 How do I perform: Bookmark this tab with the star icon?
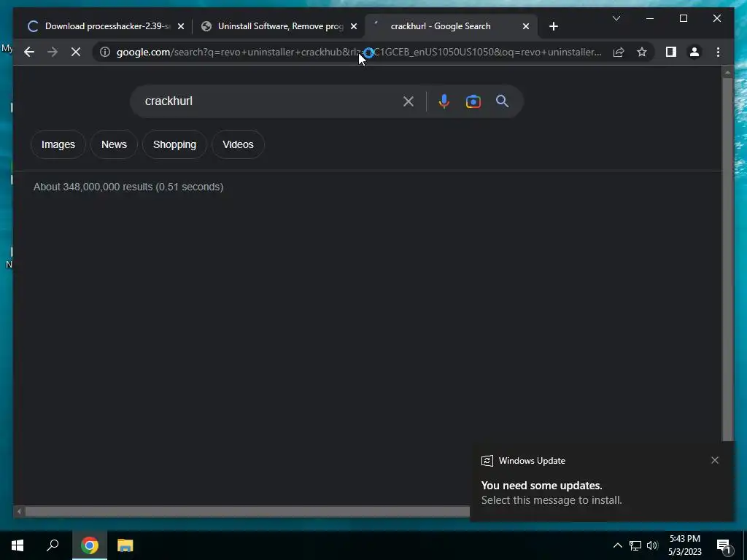642,52
